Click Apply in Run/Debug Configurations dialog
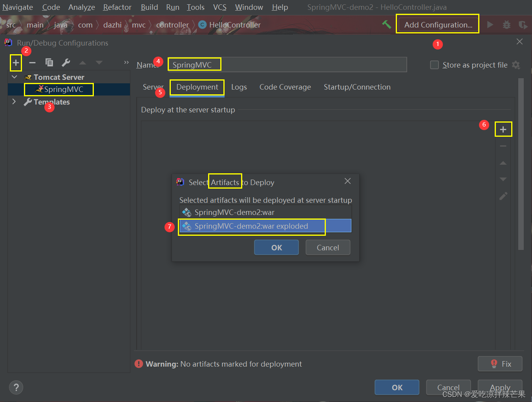Image resolution: width=532 pixels, height=402 pixels. coord(500,387)
